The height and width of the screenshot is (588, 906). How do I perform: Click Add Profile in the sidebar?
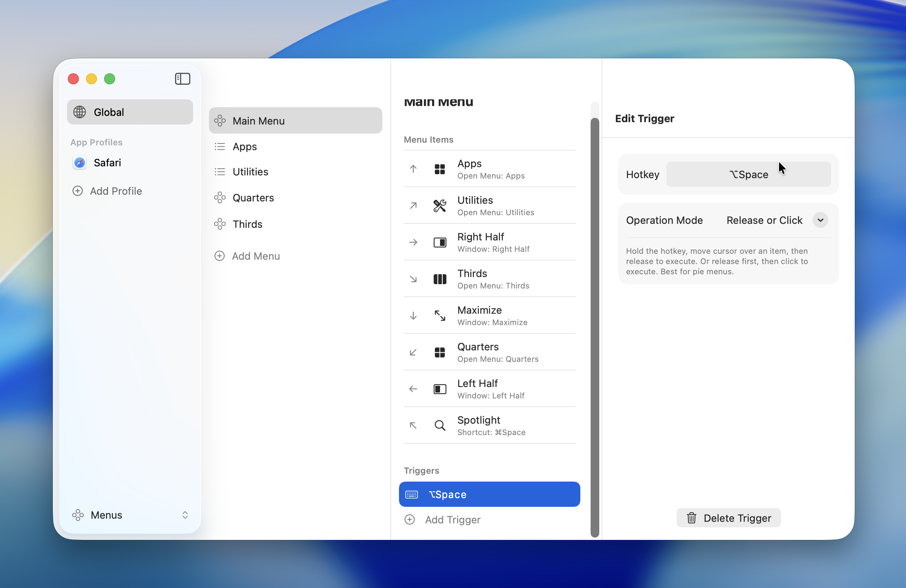click(116, 191)
